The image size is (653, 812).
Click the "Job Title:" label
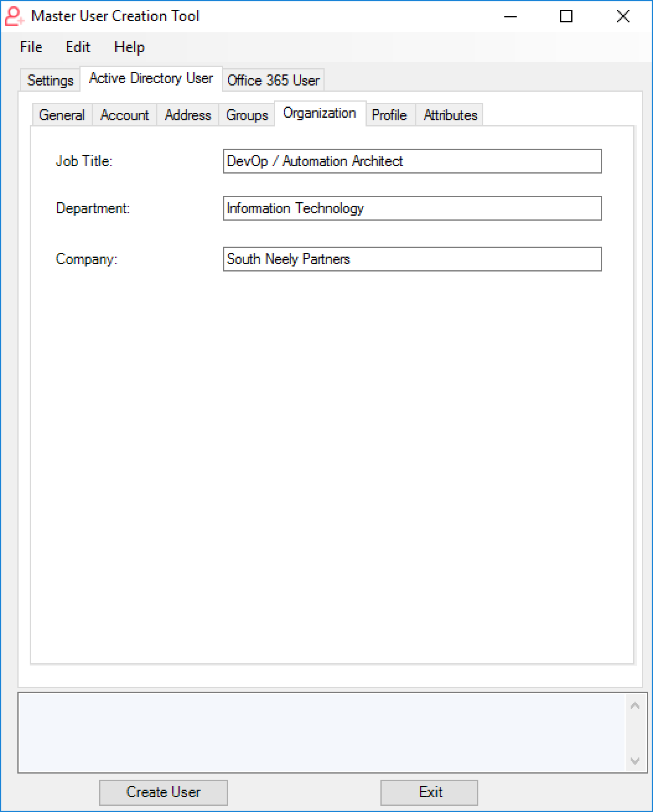coord(84,161)
